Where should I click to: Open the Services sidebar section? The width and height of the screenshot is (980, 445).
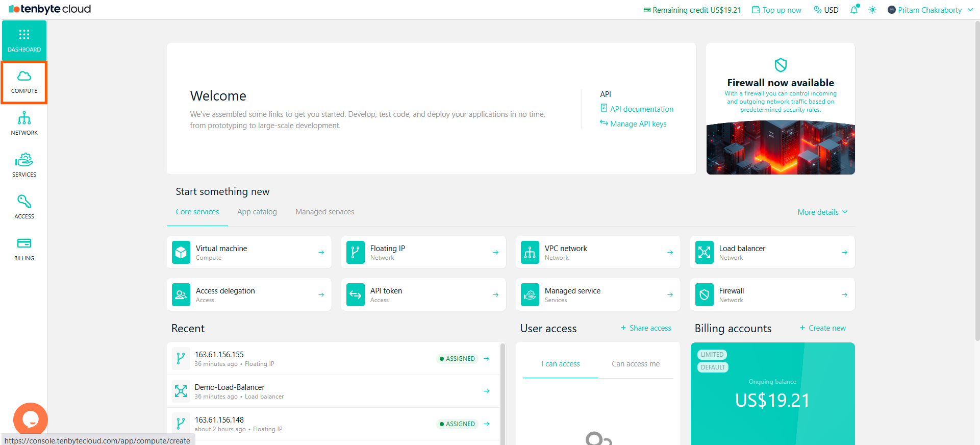(24, 166)
